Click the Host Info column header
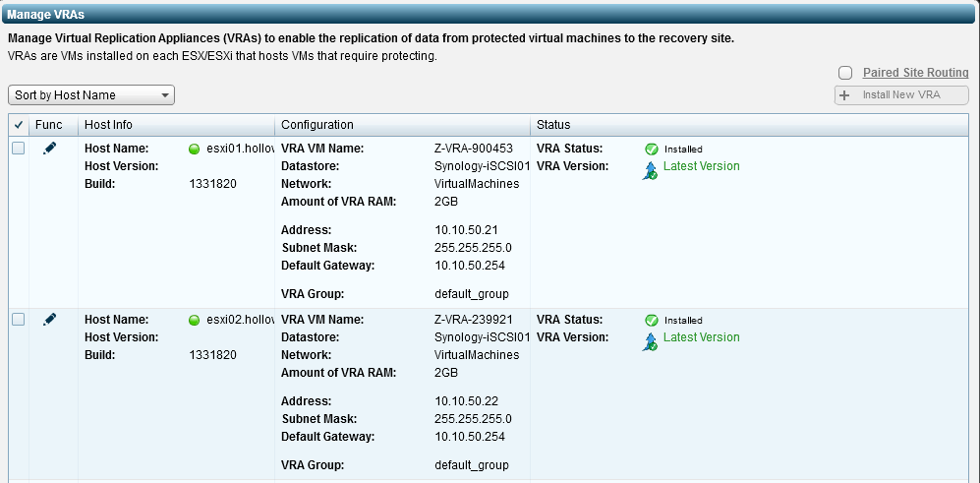 [x=108, y=125]
